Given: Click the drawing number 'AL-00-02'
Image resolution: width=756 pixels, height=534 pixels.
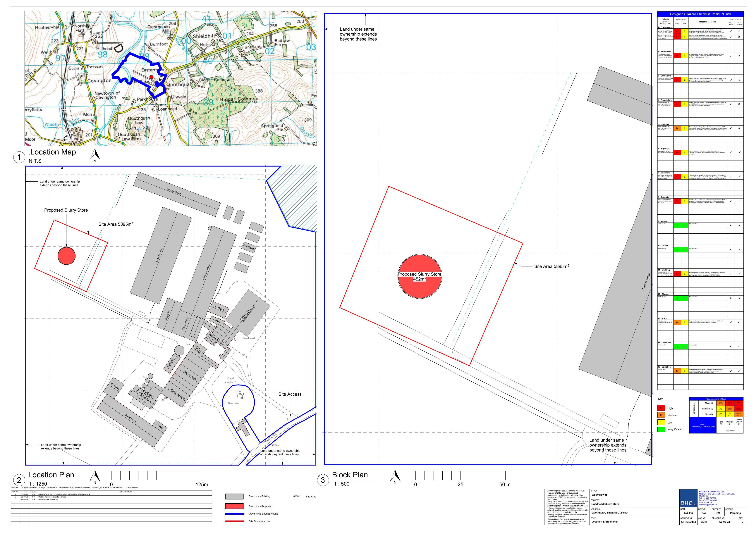Looking at the screenshot, I should [x=724, y=522].
